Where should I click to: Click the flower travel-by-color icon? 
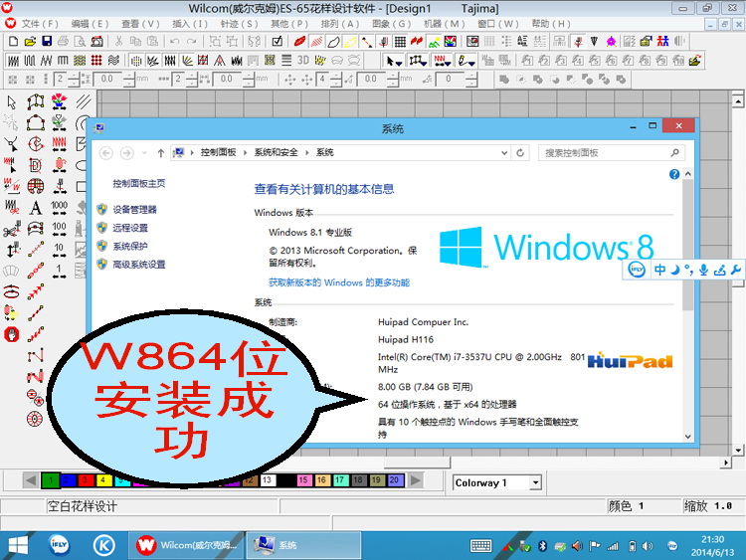tap(59, 101)
